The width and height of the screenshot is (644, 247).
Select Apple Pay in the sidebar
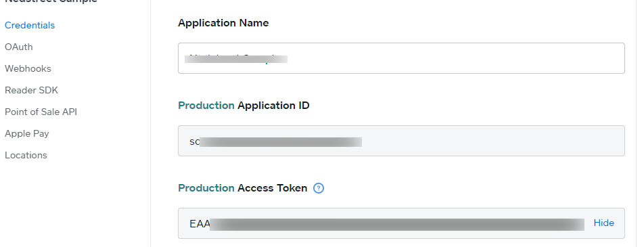click(26, 133)
